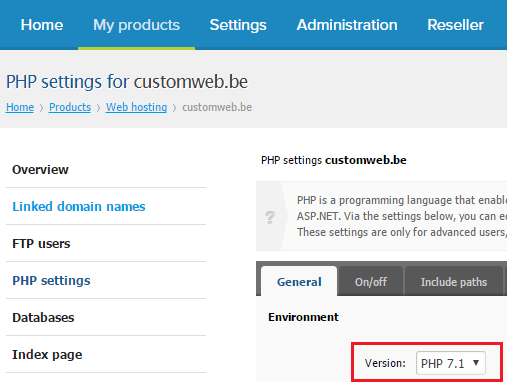
Task: Open FTP users in sidebar
Action: pyautogui.click(x=41, y=244)
